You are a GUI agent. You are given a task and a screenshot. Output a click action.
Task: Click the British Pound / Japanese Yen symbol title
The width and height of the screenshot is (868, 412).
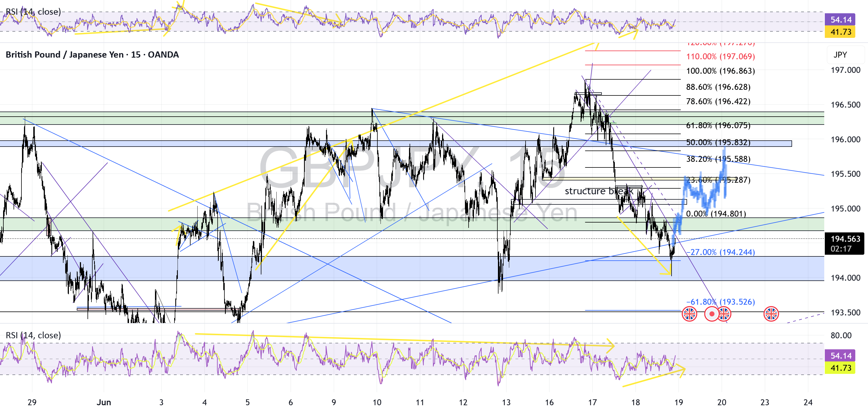pos(92,55)
